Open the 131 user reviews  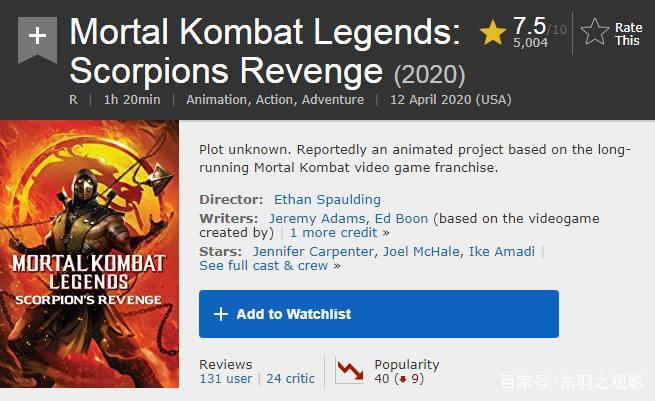tap(226, 379)
